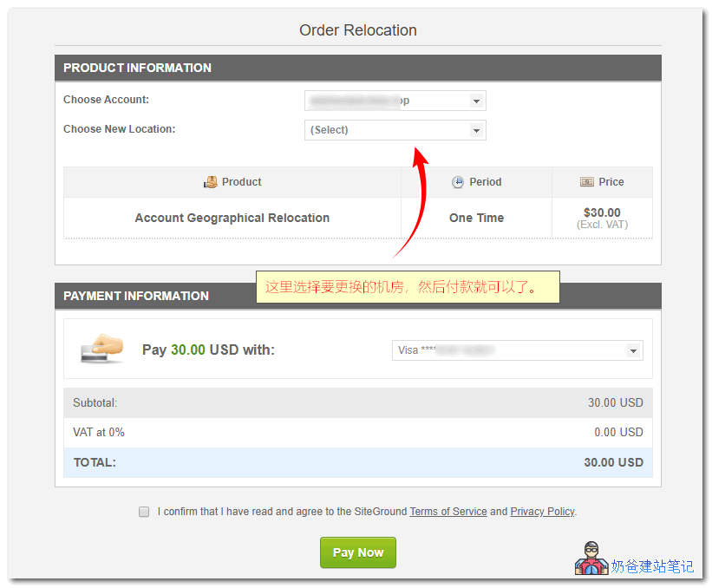
Task: Click the watermark avatar logo
Action: coord(591,559)
